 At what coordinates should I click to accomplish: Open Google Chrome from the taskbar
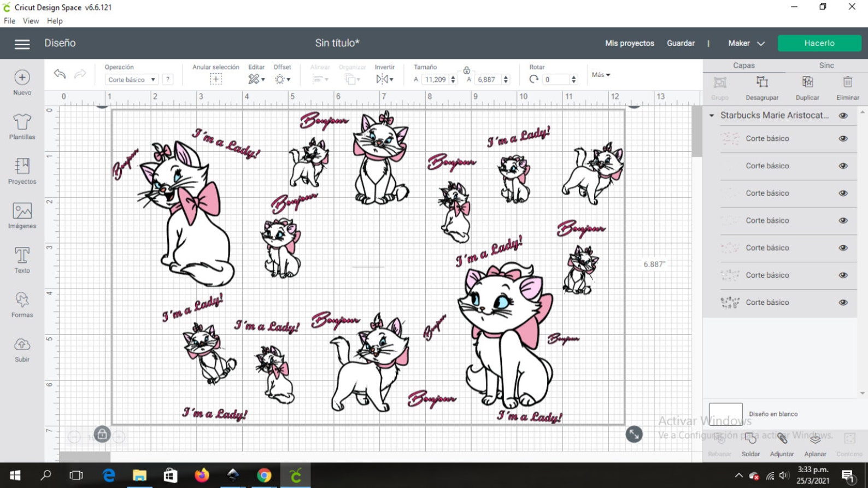(264, 475)
